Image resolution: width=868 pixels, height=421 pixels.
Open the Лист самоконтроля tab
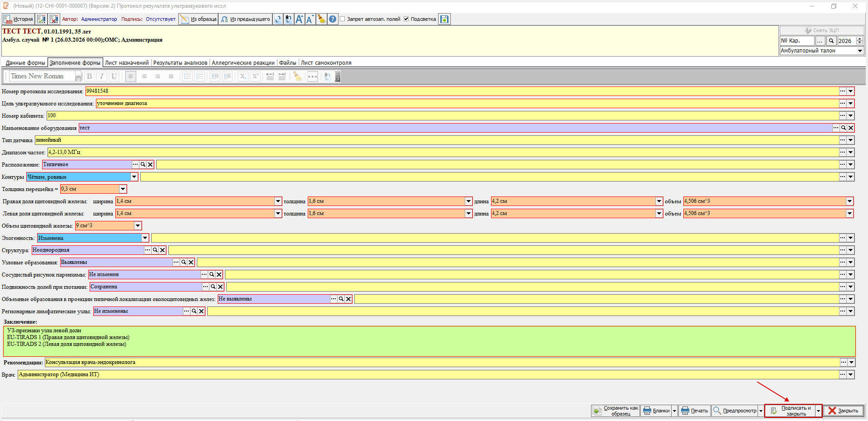(x=326, y=63)
